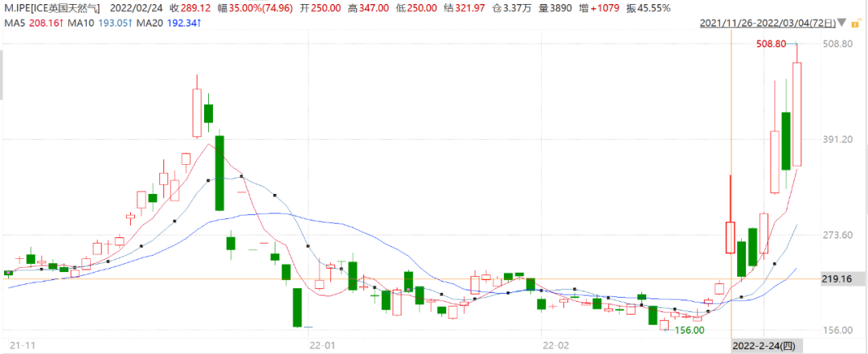Screen dimensions: 868x354
Task: Click the 22-01 label on time axis
Action: tap(321, 345)
